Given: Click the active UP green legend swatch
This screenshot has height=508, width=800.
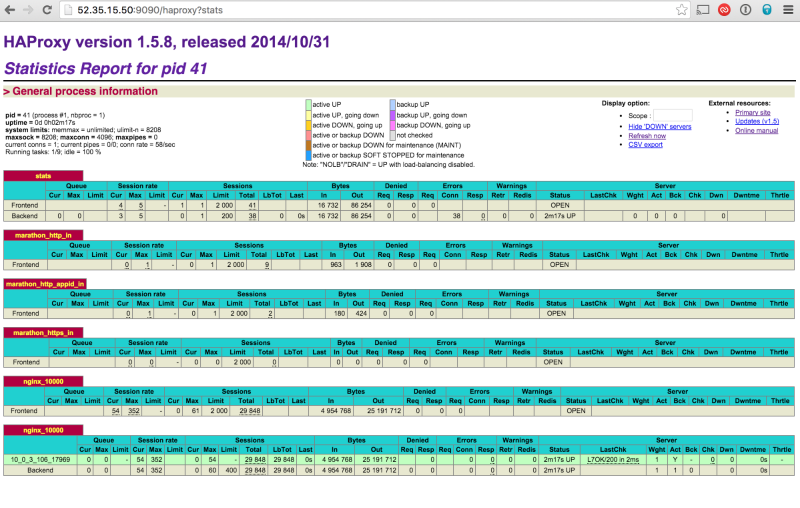Looking at the screenshot, I should point(308,105).
